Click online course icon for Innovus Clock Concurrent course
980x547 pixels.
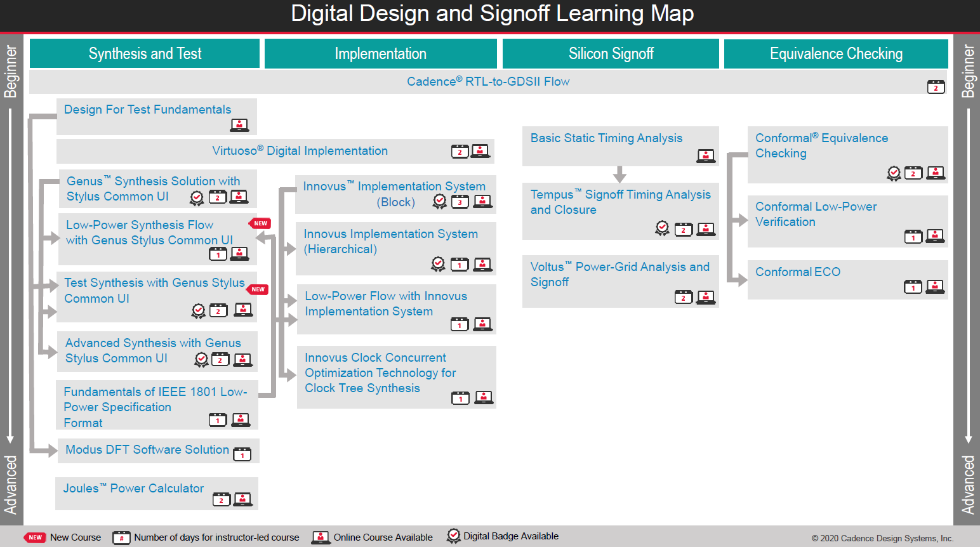[x=484, y=397]
